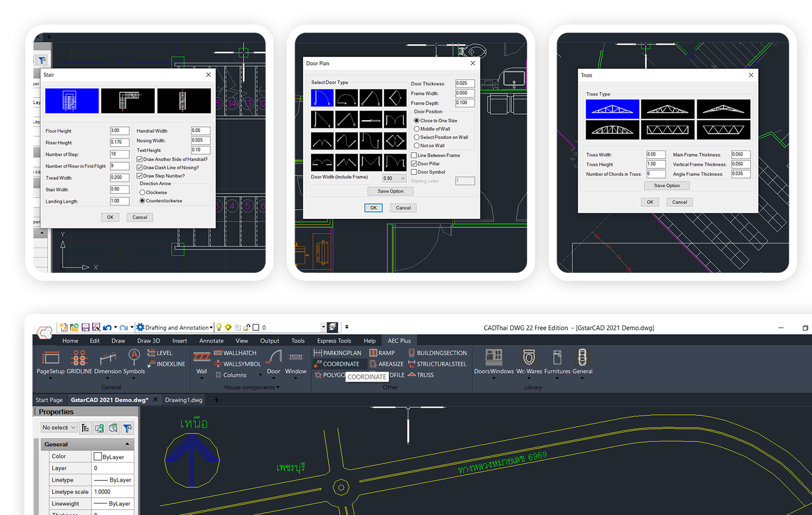Click the Dimension tool icon
This screenshot has width=812, height=515.
(x=108, y=357)
